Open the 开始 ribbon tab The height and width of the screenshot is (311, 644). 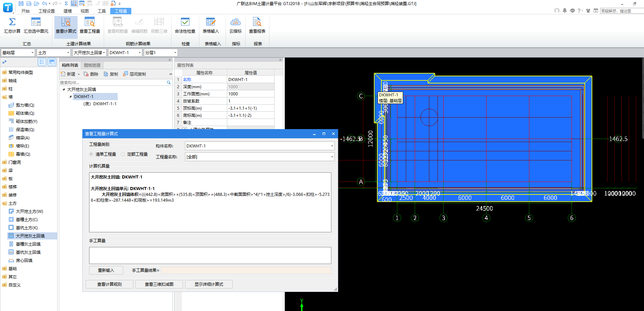click(x=26, y=11)
